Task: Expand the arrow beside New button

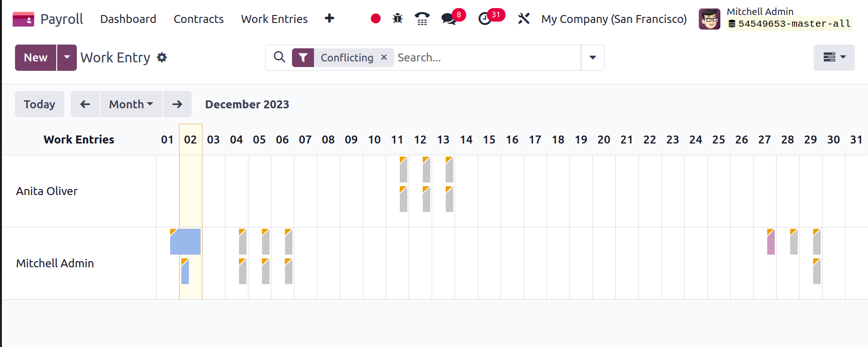Action: tap(67, 58)
